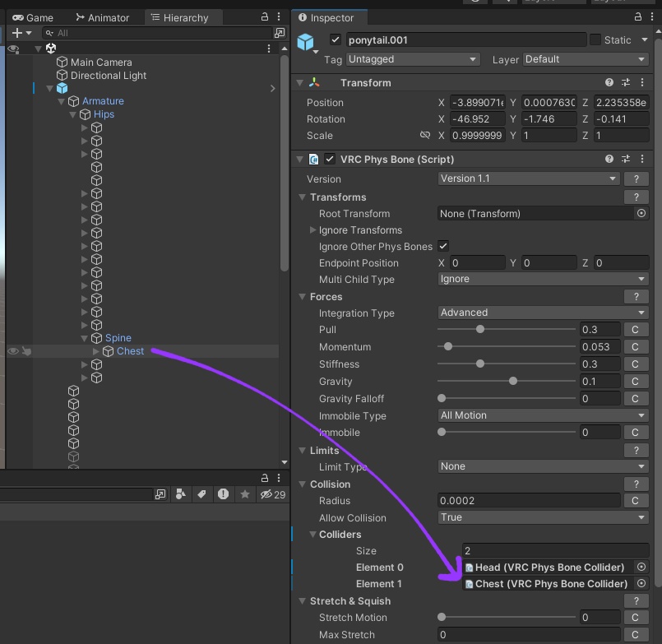Open the Transform component presets icon
662x644 pixels.
click(626, 82)
